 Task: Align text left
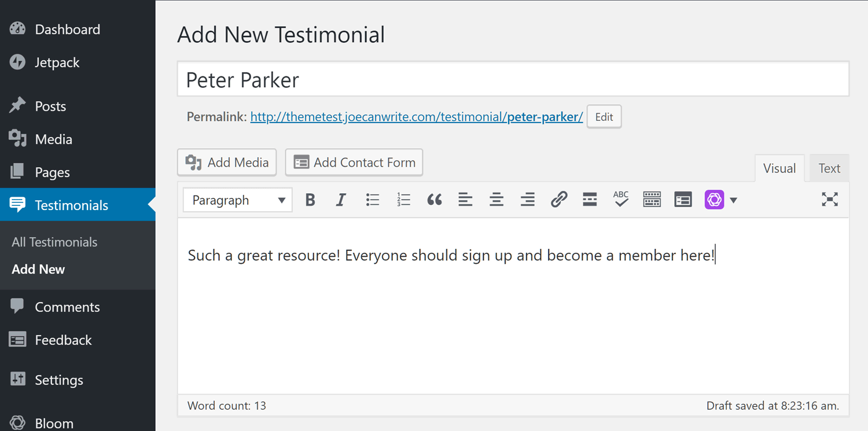(465, 200)
